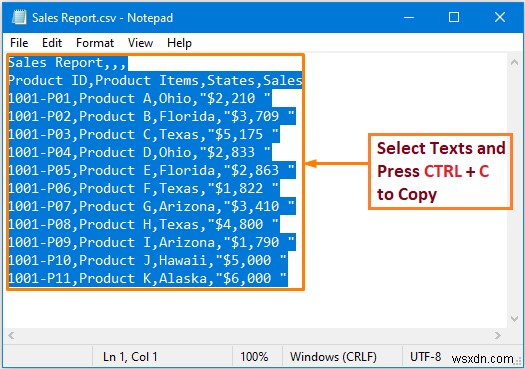The image size is (525, 369).
Task: Click the row starting with 1001-P01
Action: pos(140,98)
